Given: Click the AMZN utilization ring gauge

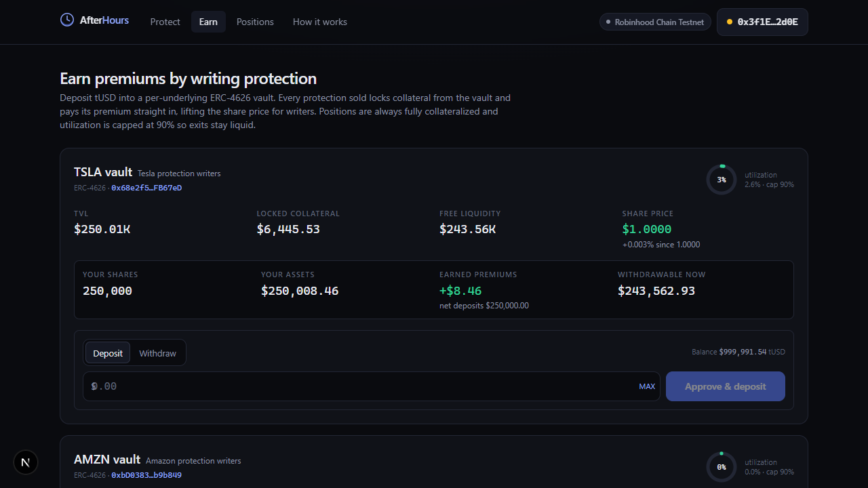Looking at the screenshot, I should tap(722, 467).
